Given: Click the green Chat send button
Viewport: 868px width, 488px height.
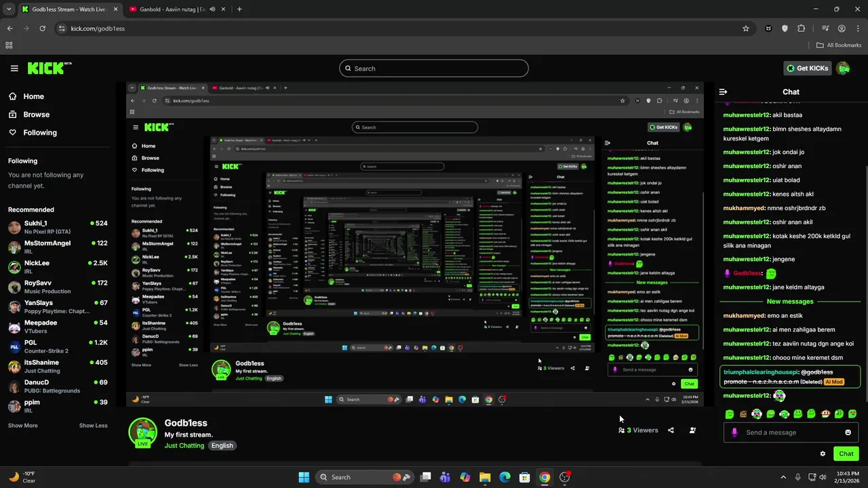Looking at the screenshot, I should click(846, 453).
